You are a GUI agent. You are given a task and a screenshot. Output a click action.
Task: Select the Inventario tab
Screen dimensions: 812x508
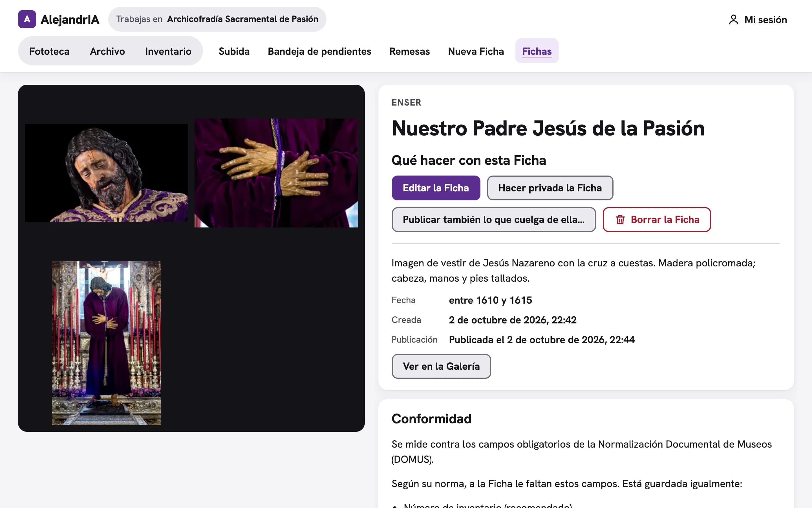click(x=168, y=51)
